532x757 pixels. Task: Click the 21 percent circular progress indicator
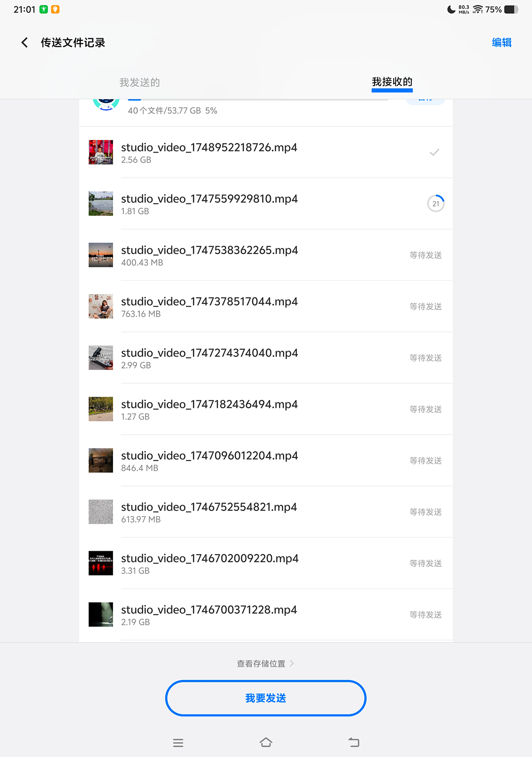click(436, 204)
